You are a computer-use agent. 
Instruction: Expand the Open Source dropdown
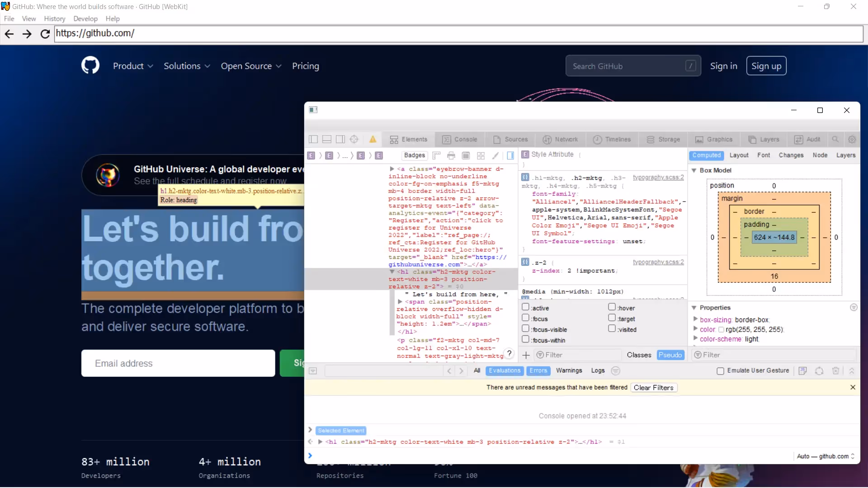tap(251, 66)
